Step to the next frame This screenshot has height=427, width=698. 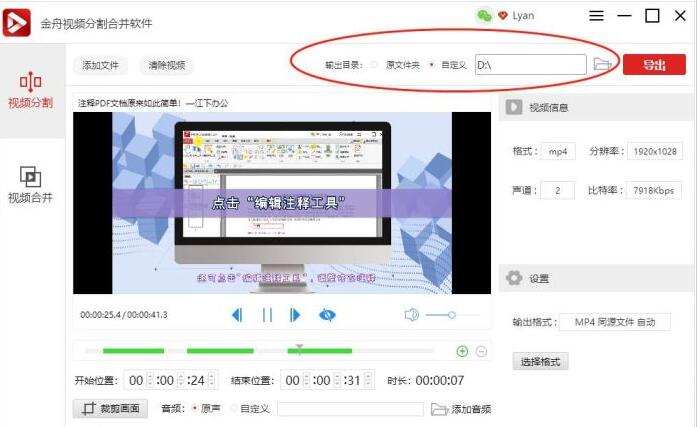295,315
